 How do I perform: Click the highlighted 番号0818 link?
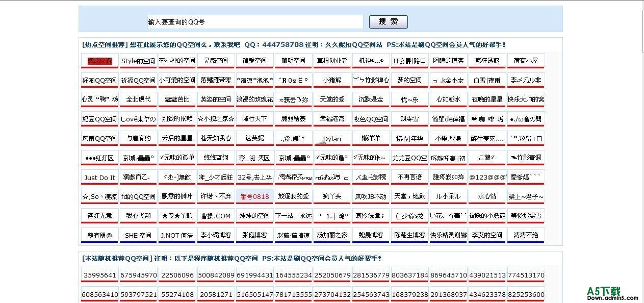(x=254, y=196)
